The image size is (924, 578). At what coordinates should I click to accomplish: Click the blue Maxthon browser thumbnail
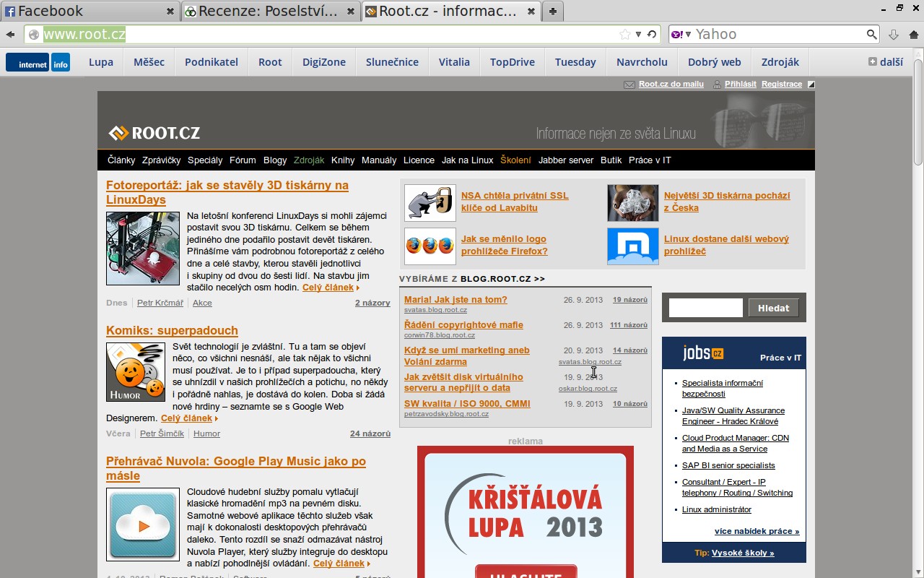pyautogui.click(x=633, y=246)
